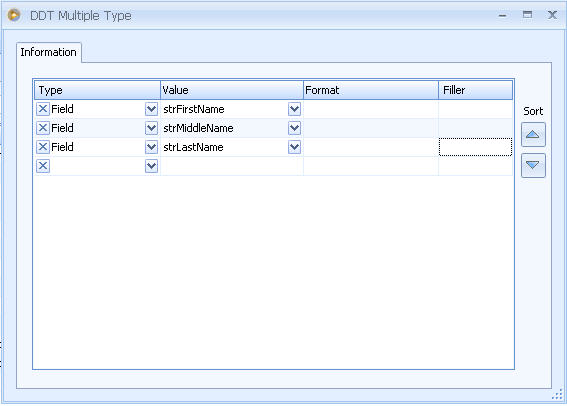Click the X icon on the empty row
This screenshot has width=567, height=406.
[43, 166]
